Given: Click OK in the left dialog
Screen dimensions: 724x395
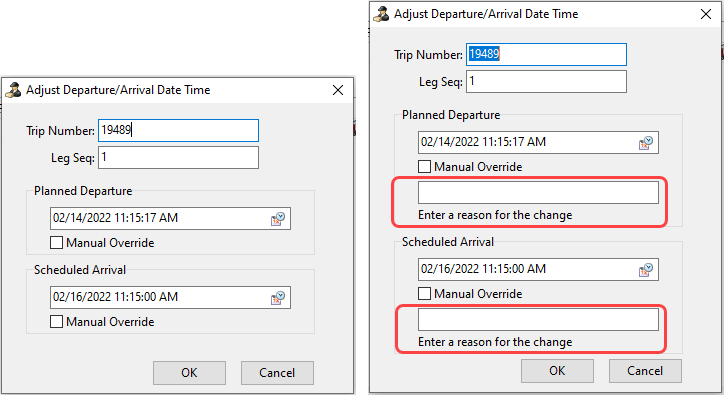Looking at the screenshot, I should click(189, 373).
